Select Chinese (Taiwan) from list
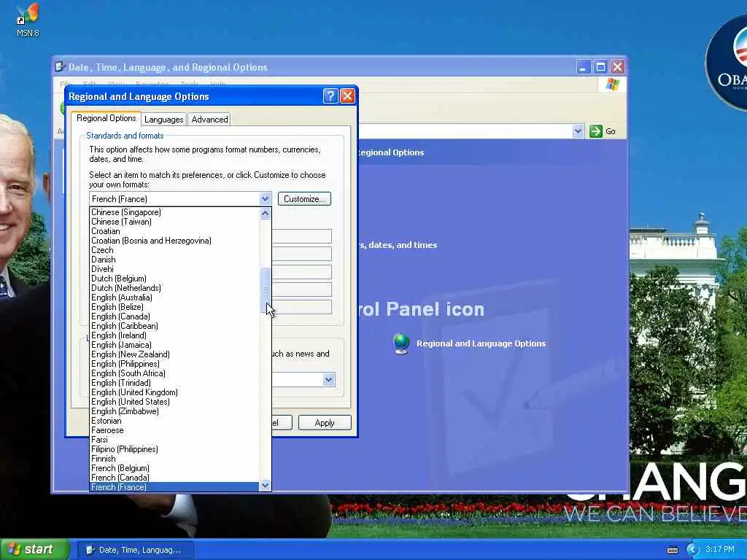The width and height of the screenshot is (747, 560). pos(174,222)
